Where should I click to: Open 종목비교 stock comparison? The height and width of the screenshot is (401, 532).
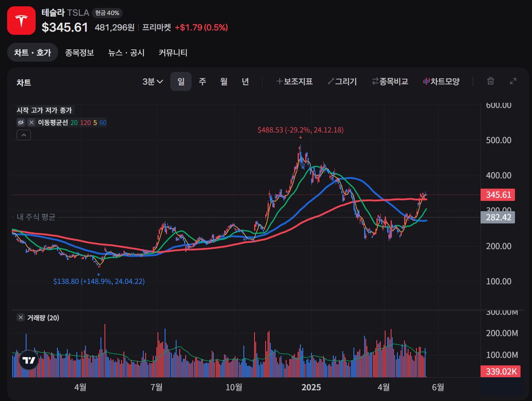(x=390, y=81)
